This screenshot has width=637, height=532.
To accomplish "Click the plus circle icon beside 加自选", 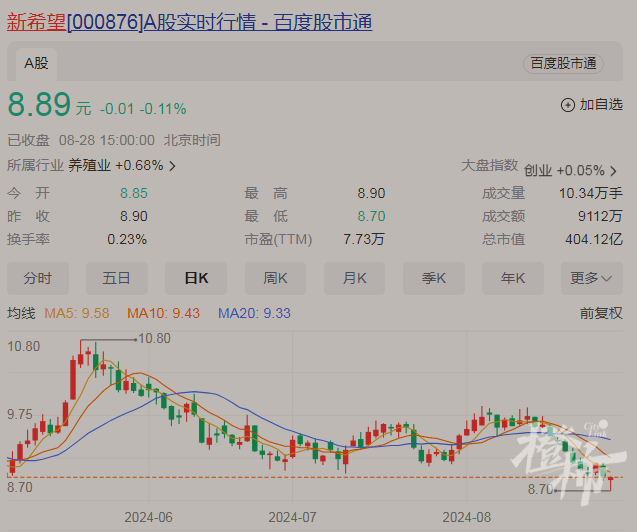I will pyautogui.click(x=568, y=105).
